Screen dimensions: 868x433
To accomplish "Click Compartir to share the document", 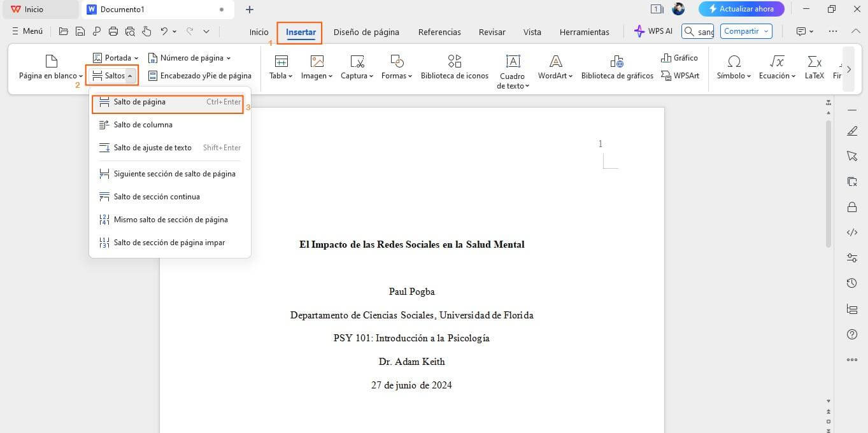I will pyautogui.click(x=741, y=31).
